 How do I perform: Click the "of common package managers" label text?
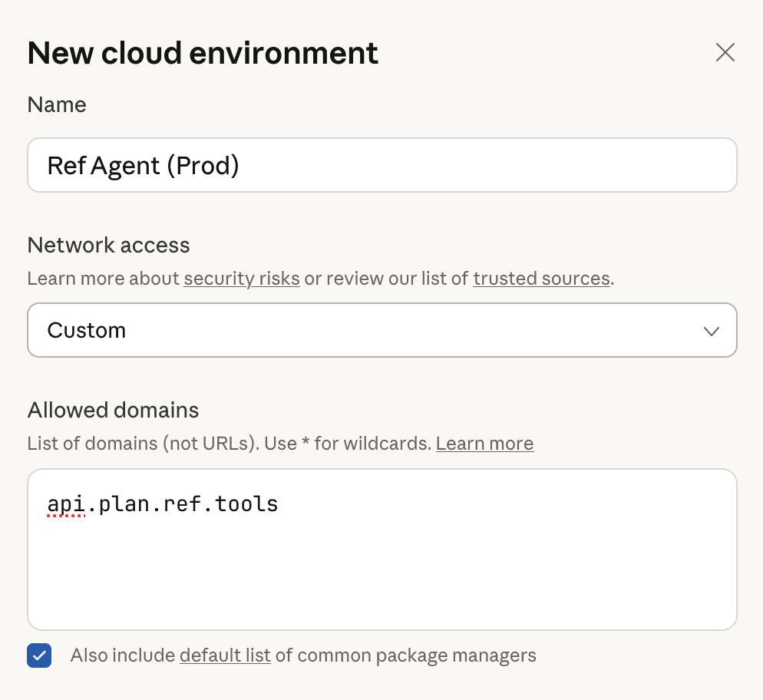[x=405, y=655]
